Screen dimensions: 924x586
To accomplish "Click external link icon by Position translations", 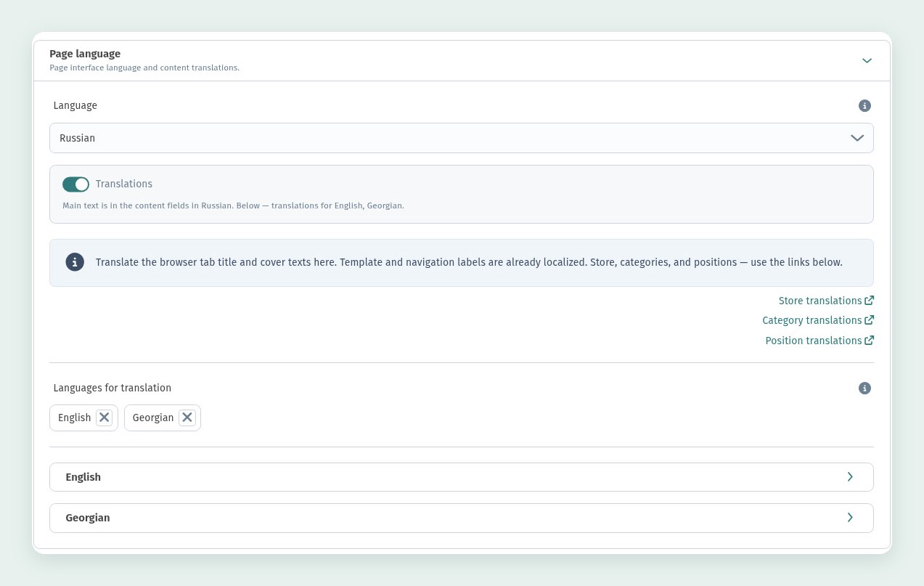I will tap(870, 341).
